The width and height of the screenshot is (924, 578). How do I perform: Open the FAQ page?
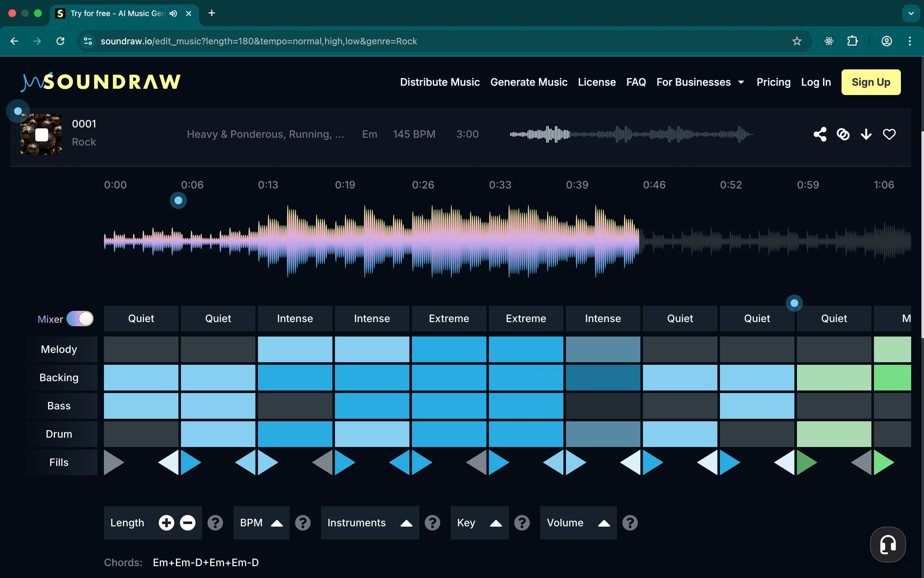tap(636, 82)
